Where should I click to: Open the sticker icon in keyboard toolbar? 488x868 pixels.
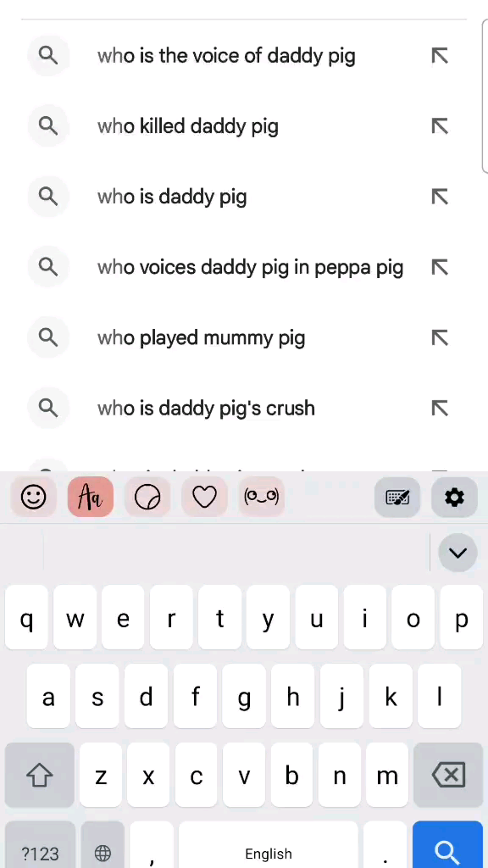147,497
